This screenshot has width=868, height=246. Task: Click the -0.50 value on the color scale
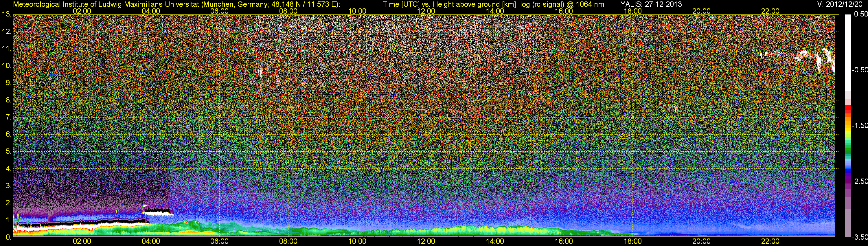(x=860, y=70)
